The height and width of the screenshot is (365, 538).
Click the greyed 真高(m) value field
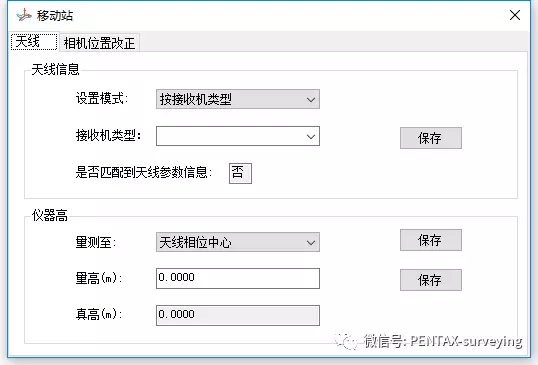(238, 315)
